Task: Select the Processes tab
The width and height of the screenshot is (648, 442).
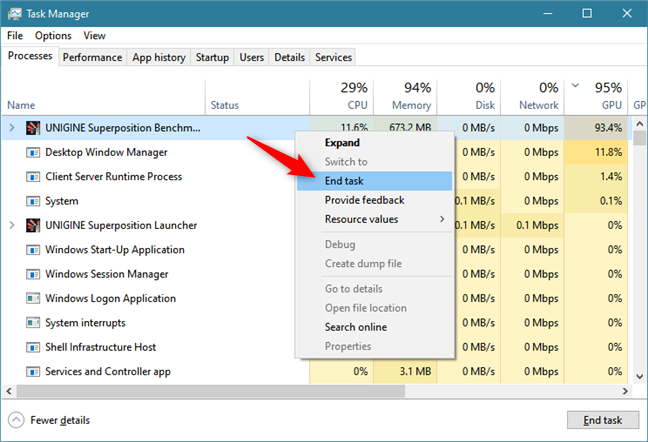Action: pos(30,56)
